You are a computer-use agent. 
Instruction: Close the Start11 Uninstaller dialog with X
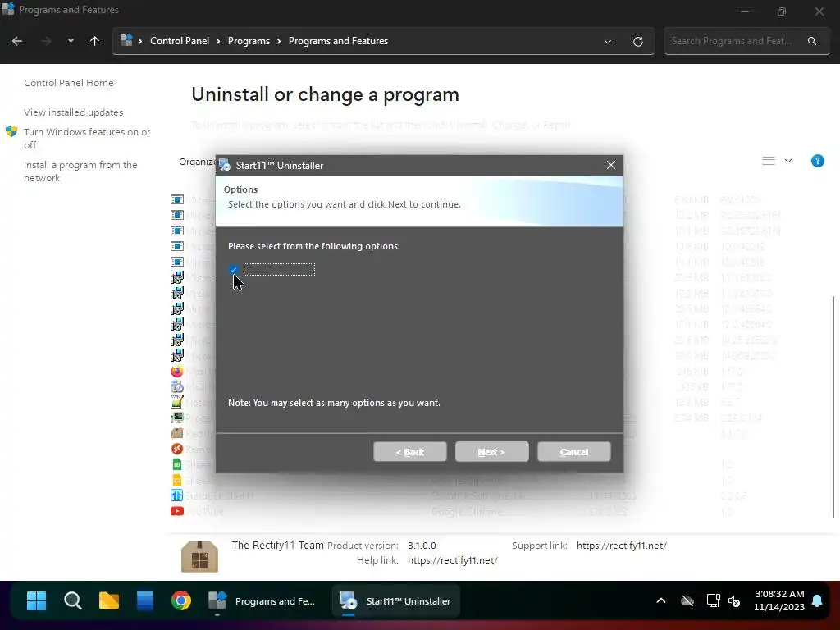610,165
